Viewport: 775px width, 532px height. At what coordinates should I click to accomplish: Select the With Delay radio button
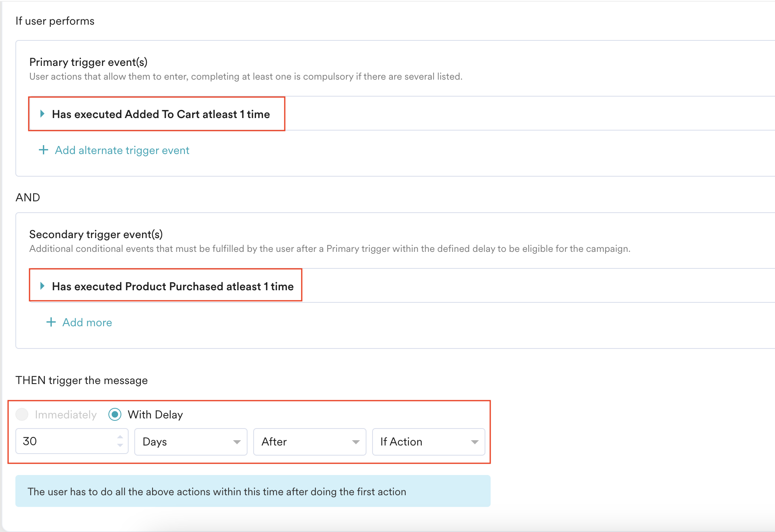coord(115,414)
